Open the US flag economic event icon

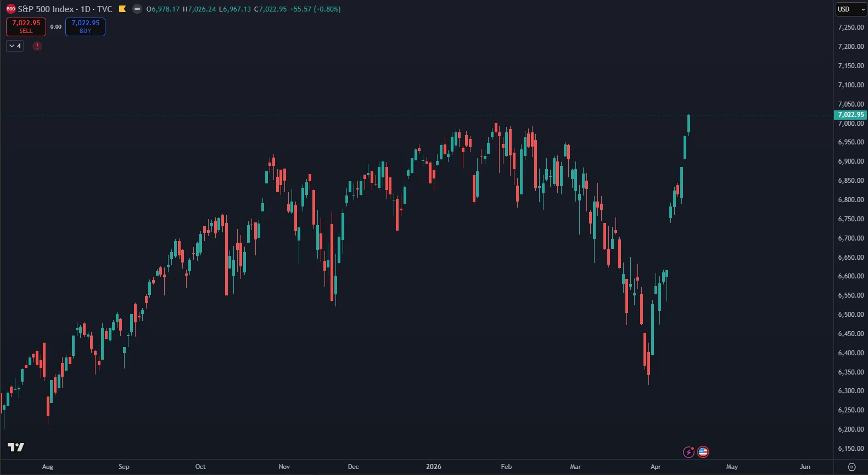(703, 452)
